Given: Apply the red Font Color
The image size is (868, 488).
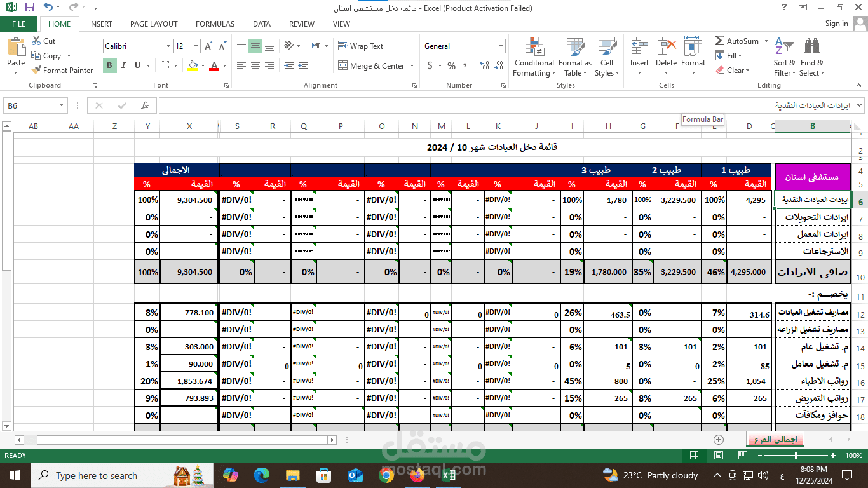Looking at the screenshot, I should [x=214, y=65].
